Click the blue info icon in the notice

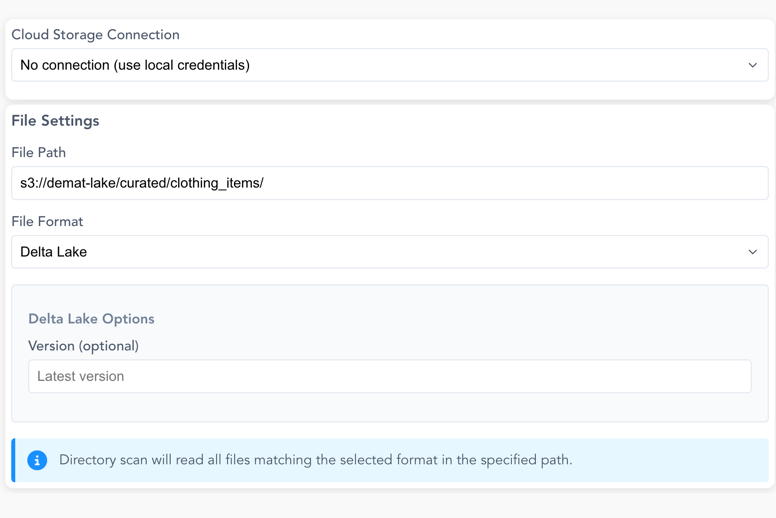(x=37, y=460)
